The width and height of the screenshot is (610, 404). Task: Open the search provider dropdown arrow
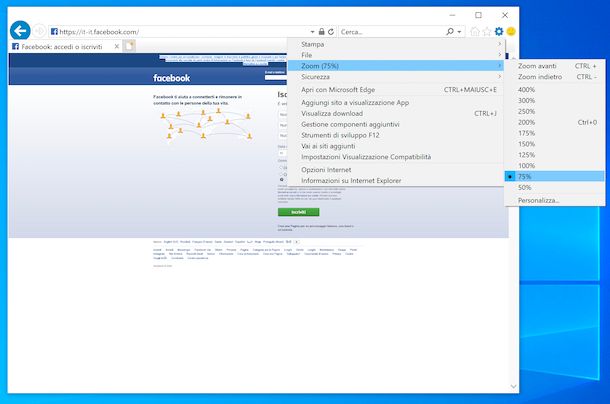point(459,32)
